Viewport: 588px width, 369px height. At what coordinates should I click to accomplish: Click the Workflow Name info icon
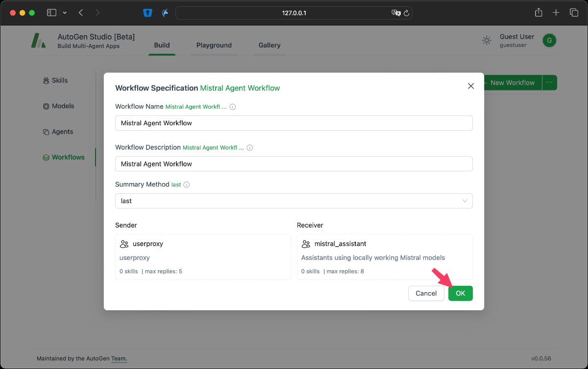233,107
